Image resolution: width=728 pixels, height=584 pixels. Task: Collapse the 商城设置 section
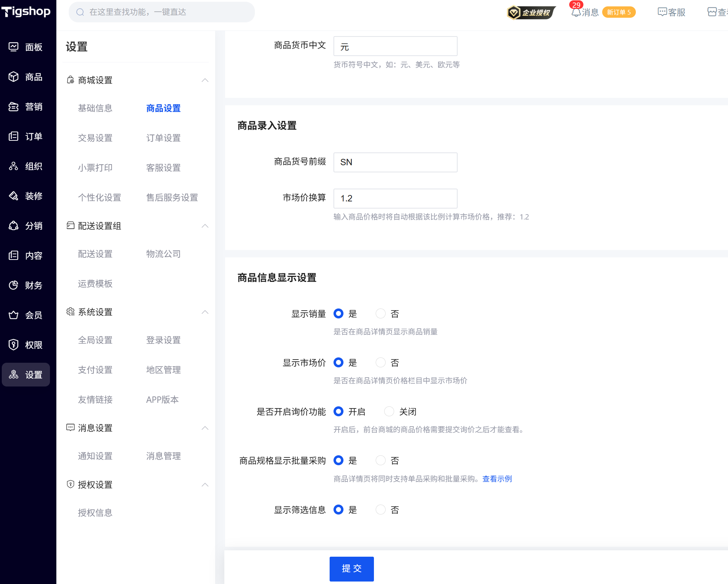coord(205,80)
